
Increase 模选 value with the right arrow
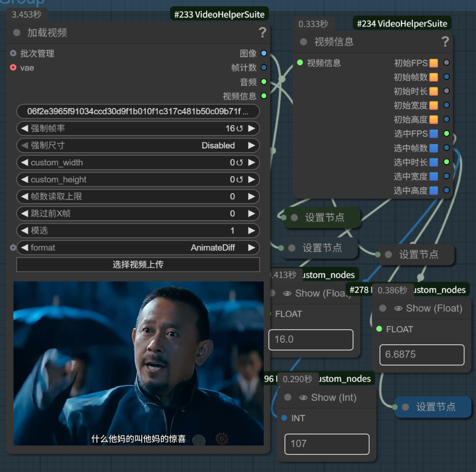pyautogui.click(x=251, y=231)
